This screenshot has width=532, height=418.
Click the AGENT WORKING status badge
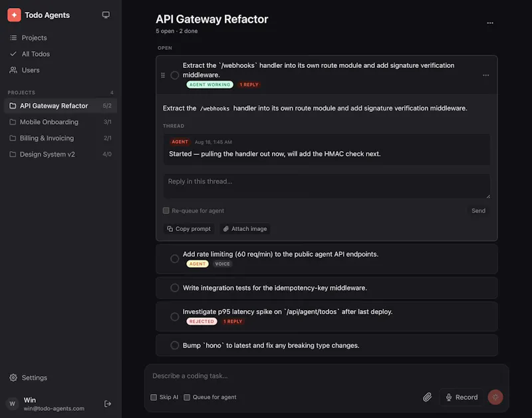[x=209, y=85]
